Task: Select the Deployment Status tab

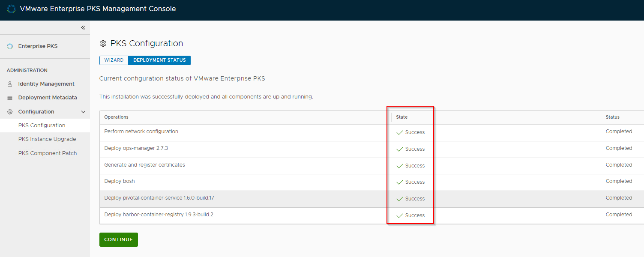Action: (159, 60)
